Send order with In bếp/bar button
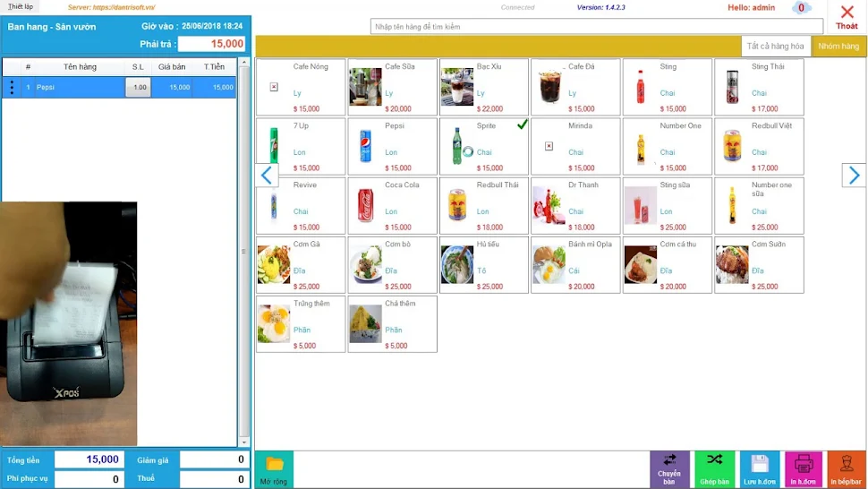This screenshot has height=489, width=868. tap(846, 469)
